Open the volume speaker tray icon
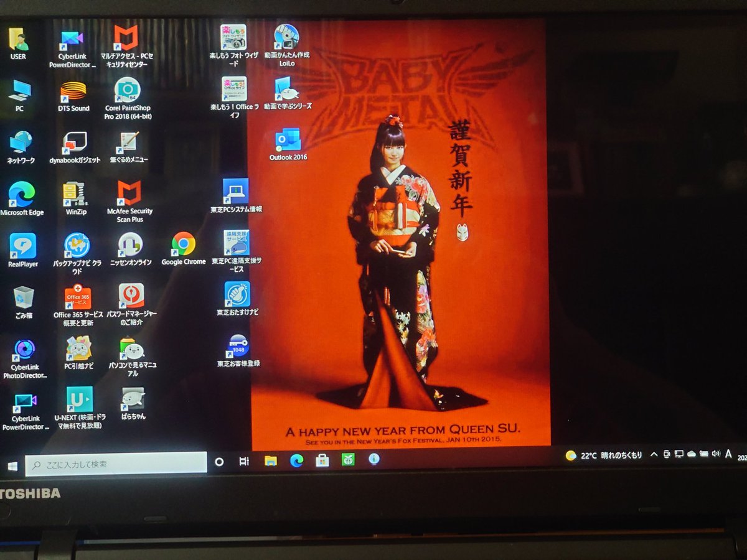The width and height of the screenshot is (747, 560). 715,454
